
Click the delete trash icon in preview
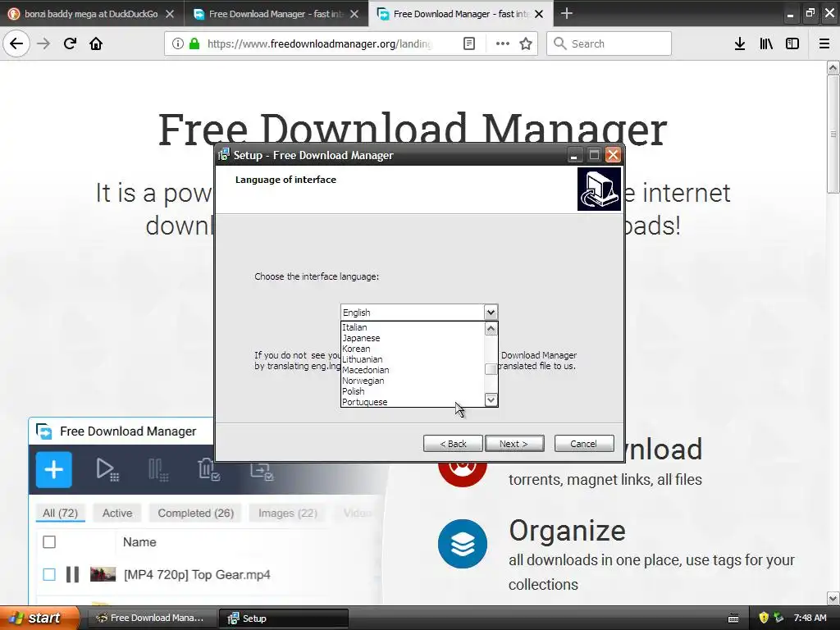point(208,469)
